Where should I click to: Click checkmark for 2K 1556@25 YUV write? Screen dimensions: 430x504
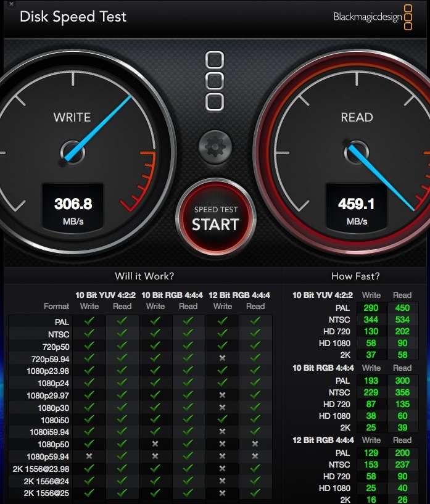tap(89, 492)
